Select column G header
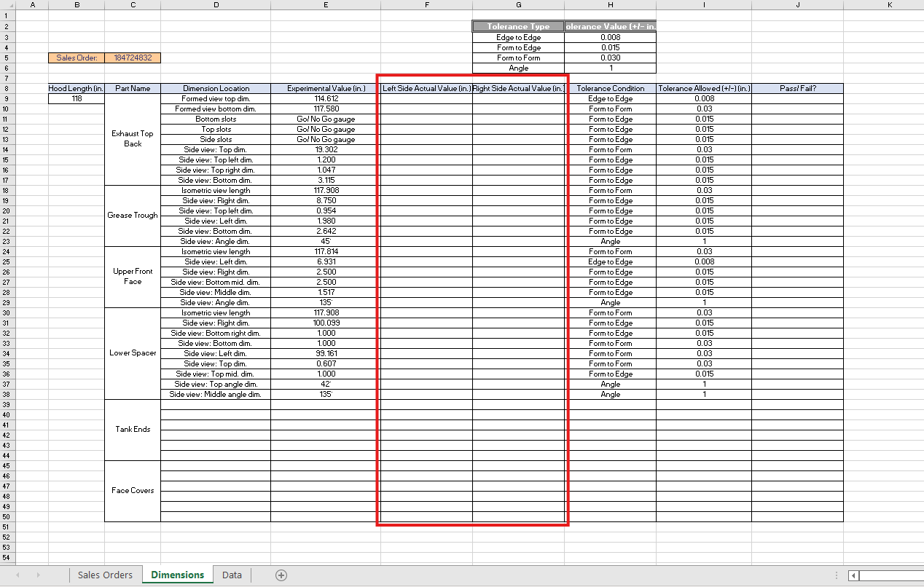The height and width of the screenshot is (587, 924). click(518, 4)
